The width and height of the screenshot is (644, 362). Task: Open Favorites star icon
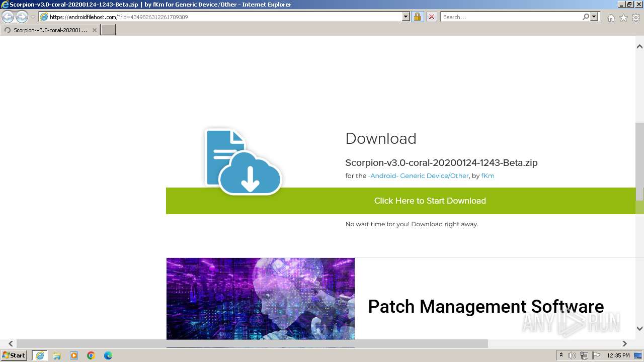tap(623, 18)
